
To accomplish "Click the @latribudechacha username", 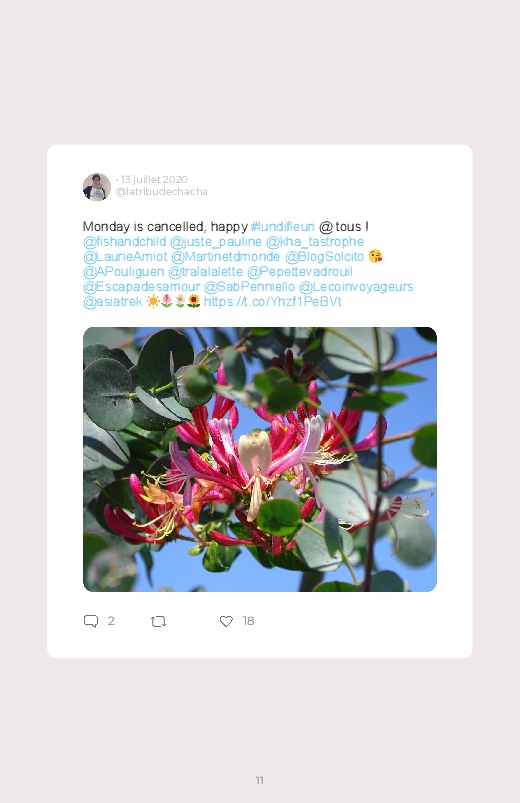I will coord(161,192).
